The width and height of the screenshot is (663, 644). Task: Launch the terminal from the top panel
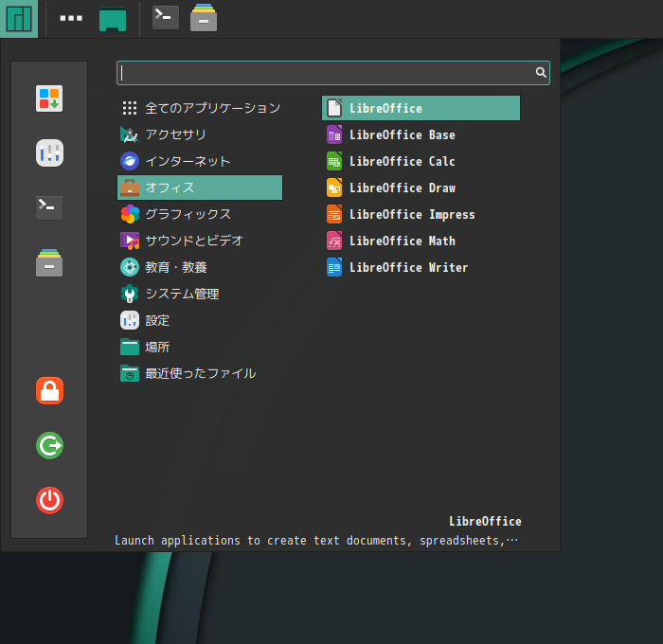coord(166,17)
